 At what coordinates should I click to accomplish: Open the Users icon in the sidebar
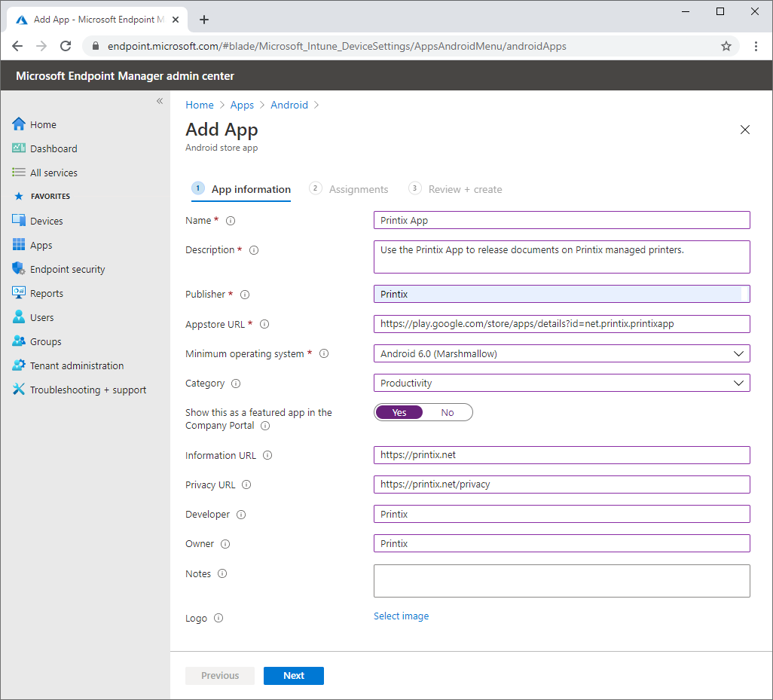click(19, 317)
